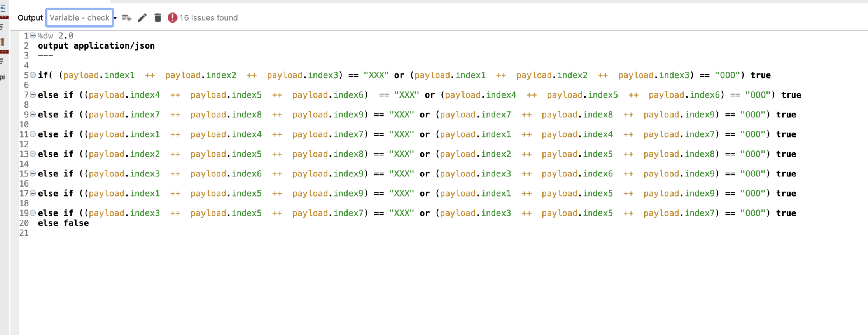Open the Output target dropdown arrow
The image size is (868, 335).
pos(115,18)
